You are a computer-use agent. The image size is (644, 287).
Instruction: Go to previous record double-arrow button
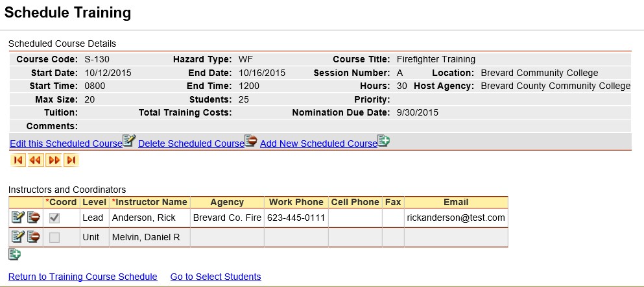coord(36,160)
